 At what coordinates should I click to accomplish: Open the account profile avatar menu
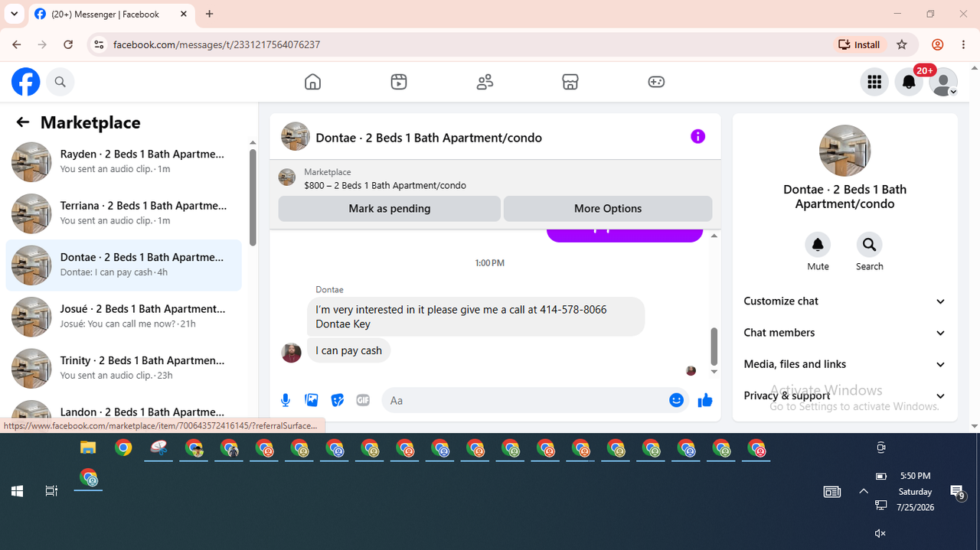coord(943,82)
